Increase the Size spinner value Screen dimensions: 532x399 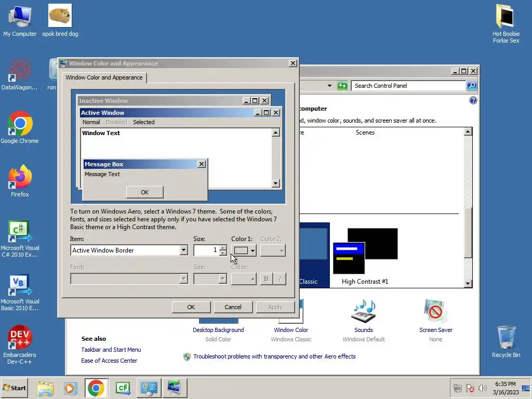[223, 248]
